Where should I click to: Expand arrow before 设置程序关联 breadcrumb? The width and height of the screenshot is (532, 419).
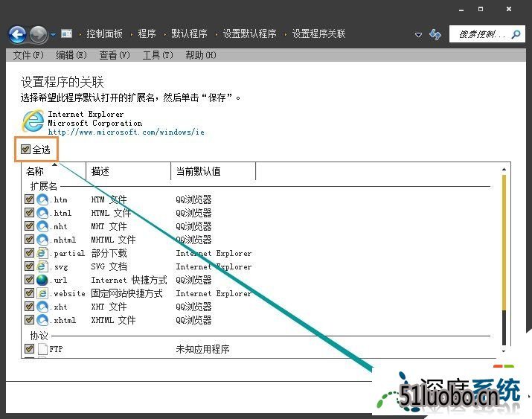[x=285, y=34]
